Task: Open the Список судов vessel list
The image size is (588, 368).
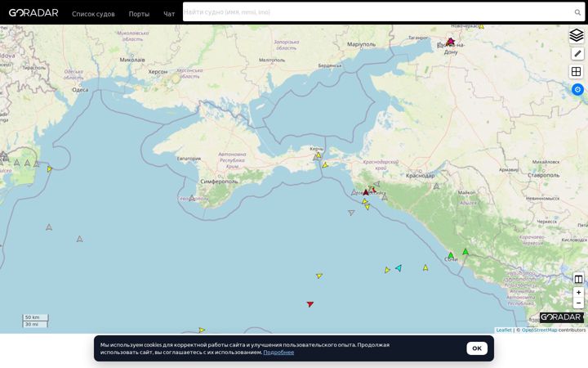Action: point(93,14)
